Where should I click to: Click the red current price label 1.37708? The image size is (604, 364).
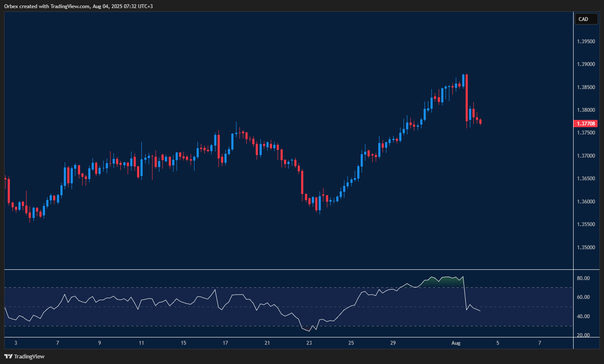[x=586, y=123]
